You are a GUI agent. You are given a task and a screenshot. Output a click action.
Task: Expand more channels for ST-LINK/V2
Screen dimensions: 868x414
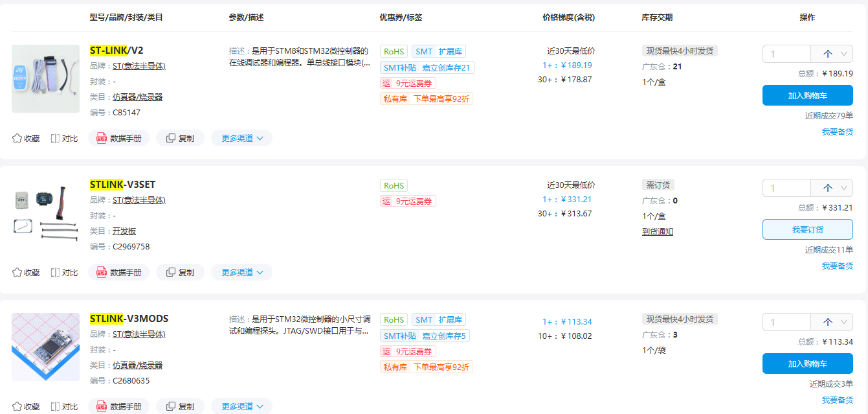(241, 138)
